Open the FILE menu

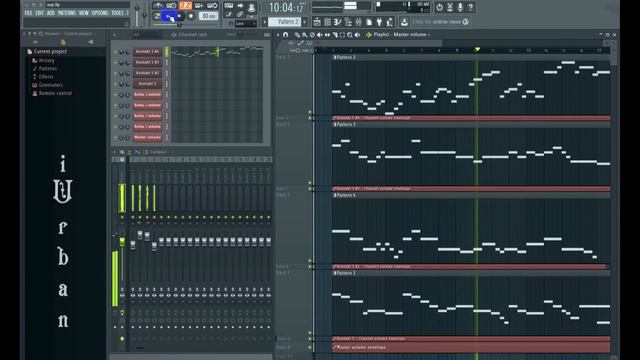pos(28,13)
